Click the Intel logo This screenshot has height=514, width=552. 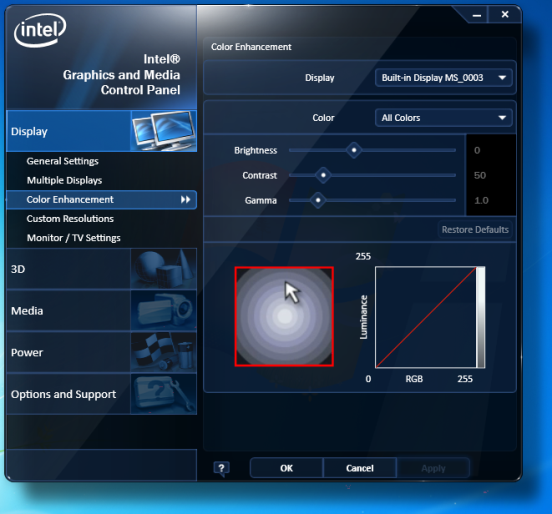tap(40, 30)
